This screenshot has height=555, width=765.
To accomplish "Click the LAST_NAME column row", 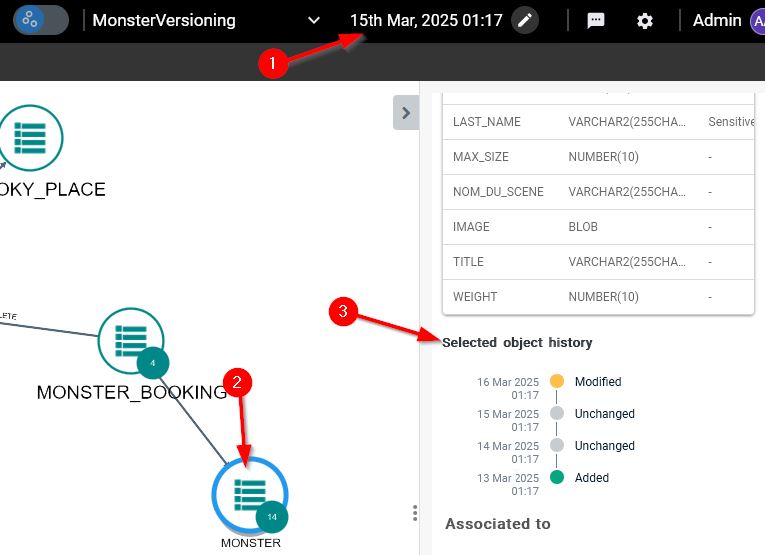I will click(598, 121).
